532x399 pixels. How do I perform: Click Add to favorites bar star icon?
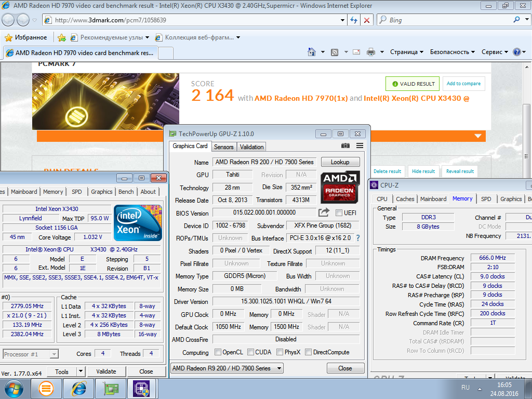pos(62,37)
